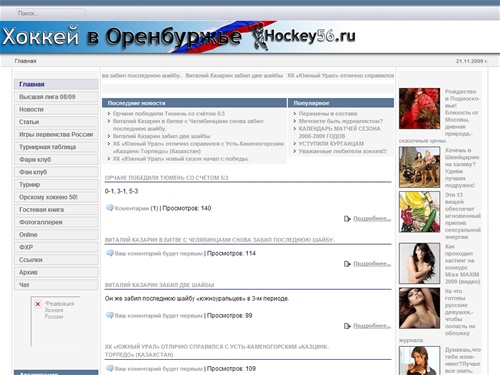Open ФХР sidebar item
The width and height of the screenshot is (500, 375).
[x=56, y=247]
